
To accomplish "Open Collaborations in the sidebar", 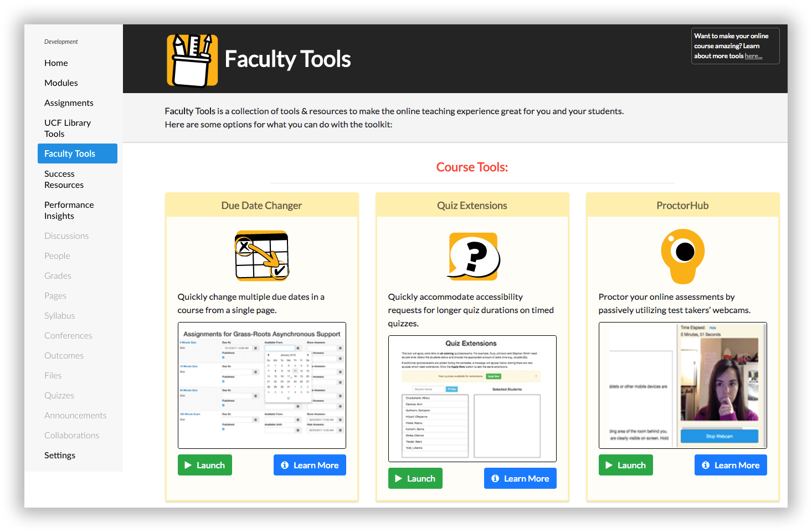I will tap(72, 436).
